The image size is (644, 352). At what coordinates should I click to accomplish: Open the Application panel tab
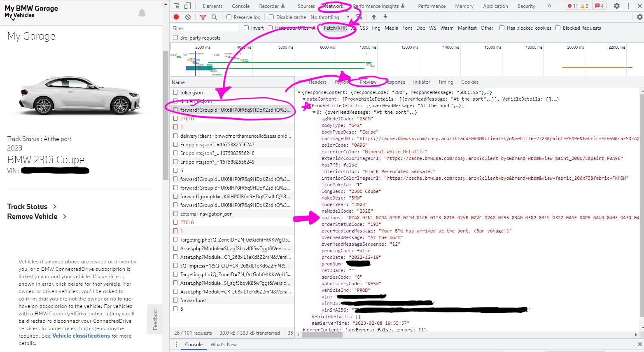click(495, 6)
